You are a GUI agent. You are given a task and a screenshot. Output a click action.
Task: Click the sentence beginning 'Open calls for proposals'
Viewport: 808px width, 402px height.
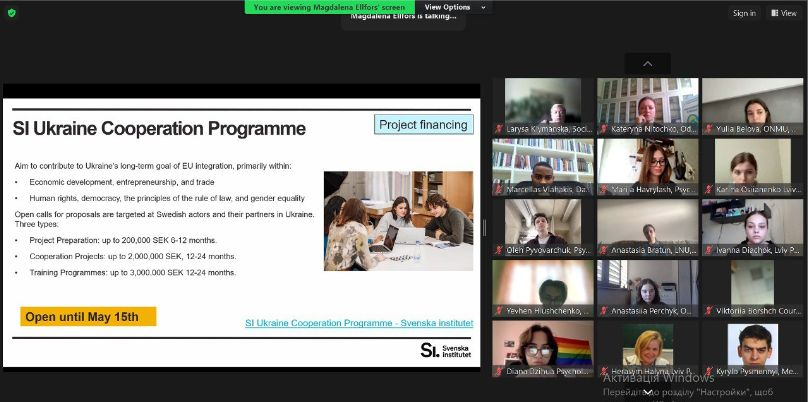pos(164,214)
